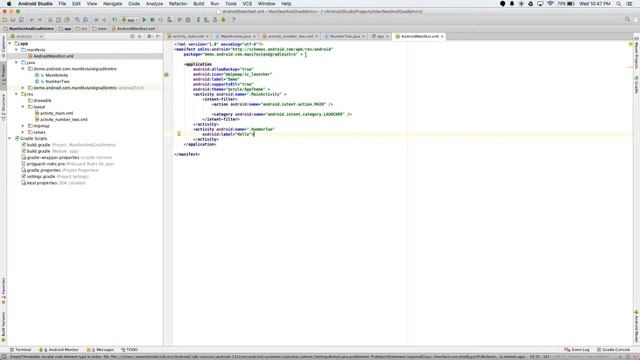Screen dimensions: 640x360
Task: Open the Gradle Console button
Action: pyautogui.click(x=613, y=350)
